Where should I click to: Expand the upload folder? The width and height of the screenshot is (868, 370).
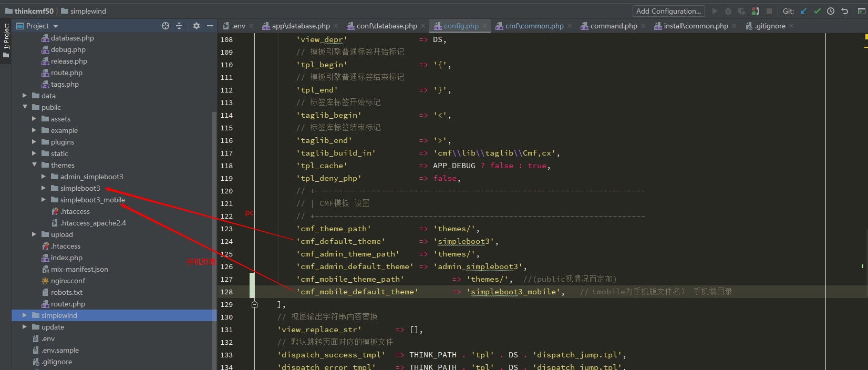pyautogui.click(x=34, y=234)
